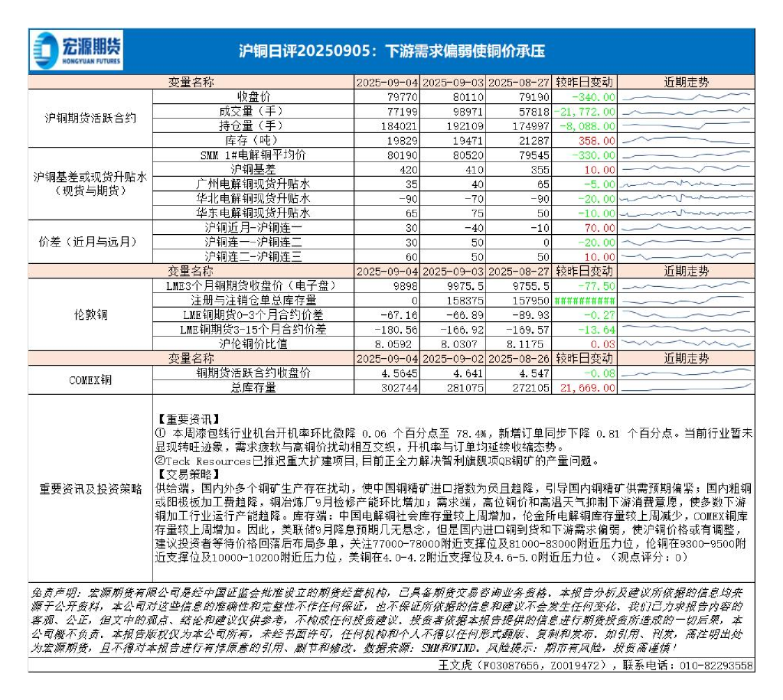
Task: Open the 收盘价 recent trend sparkline
Action: click(686, 98)
